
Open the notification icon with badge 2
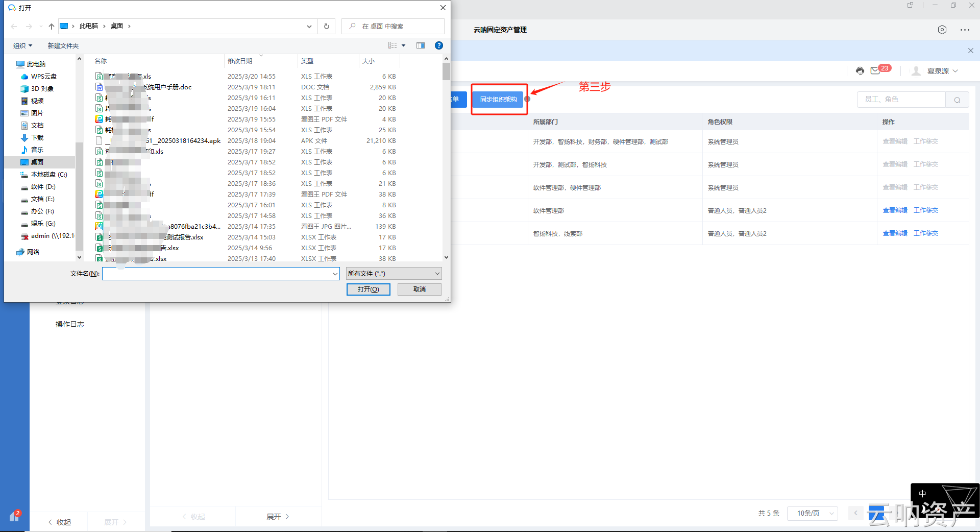15,516
